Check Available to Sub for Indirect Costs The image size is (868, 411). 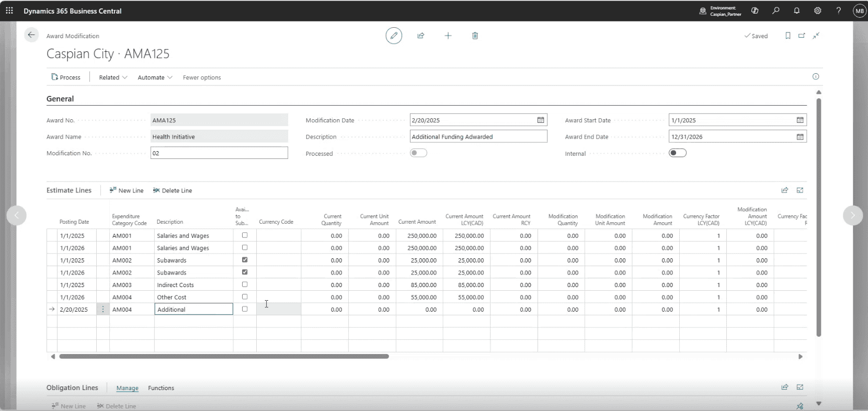point(245,284)
